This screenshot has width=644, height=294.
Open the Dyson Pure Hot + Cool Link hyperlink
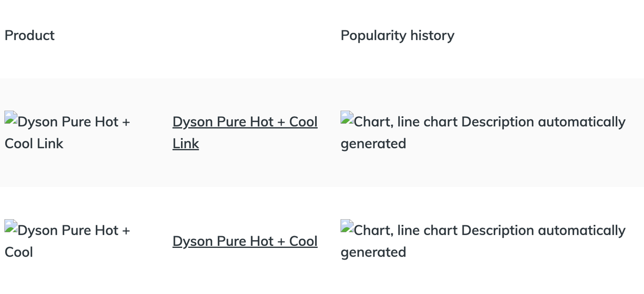[245, 122]
